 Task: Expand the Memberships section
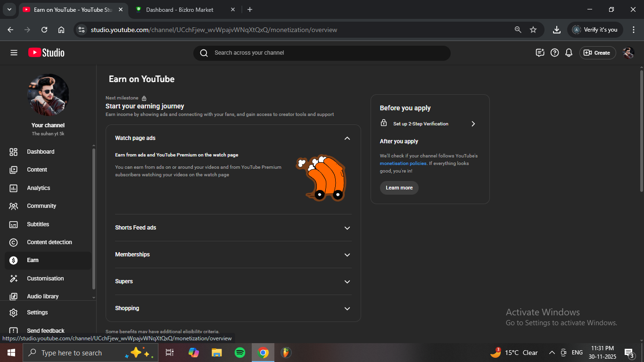(347, 255)
